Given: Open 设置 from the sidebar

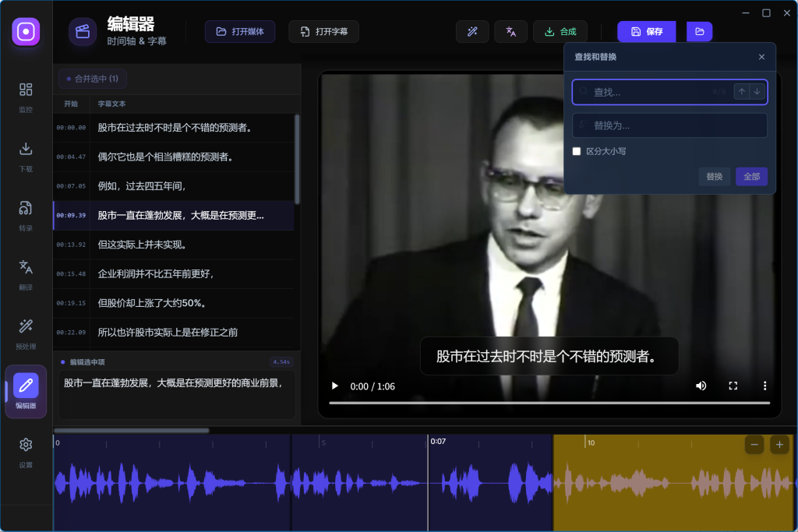Looking at the screenshot, I should tap(26, 444).
